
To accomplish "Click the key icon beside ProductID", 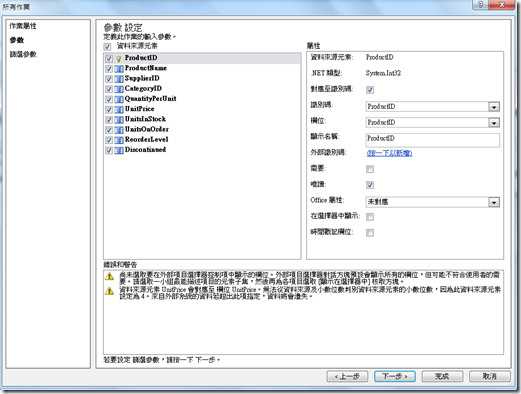I will pos(119,59).
